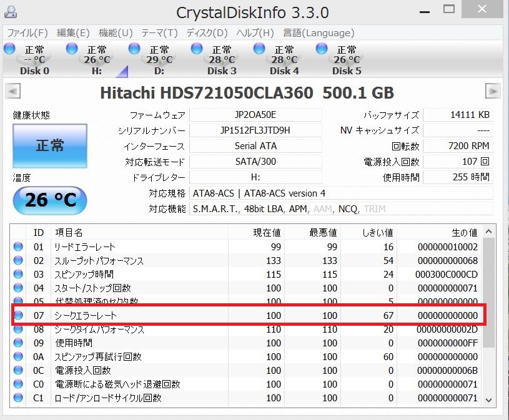Screen dimensions: 509x420
Task: Click the CrystalDiskInfo title bar app icon
Action: pyautogui.click(x=11, y=12)
